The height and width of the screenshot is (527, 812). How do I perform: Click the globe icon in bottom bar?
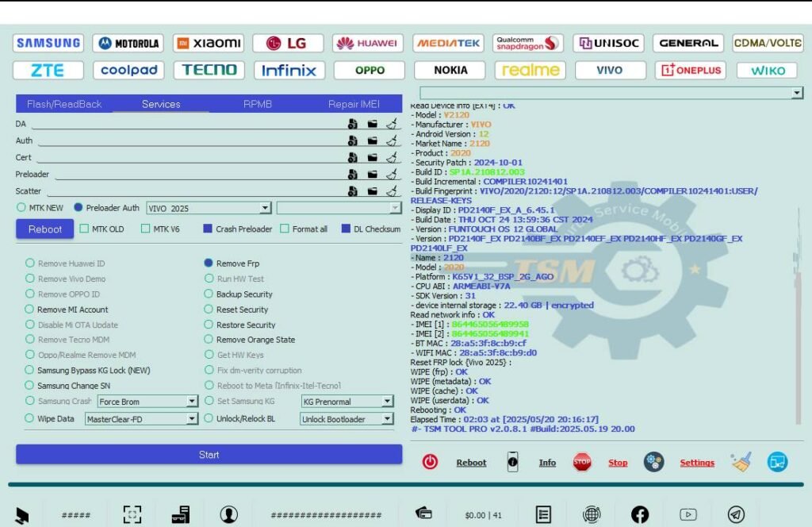click(592, 514)
